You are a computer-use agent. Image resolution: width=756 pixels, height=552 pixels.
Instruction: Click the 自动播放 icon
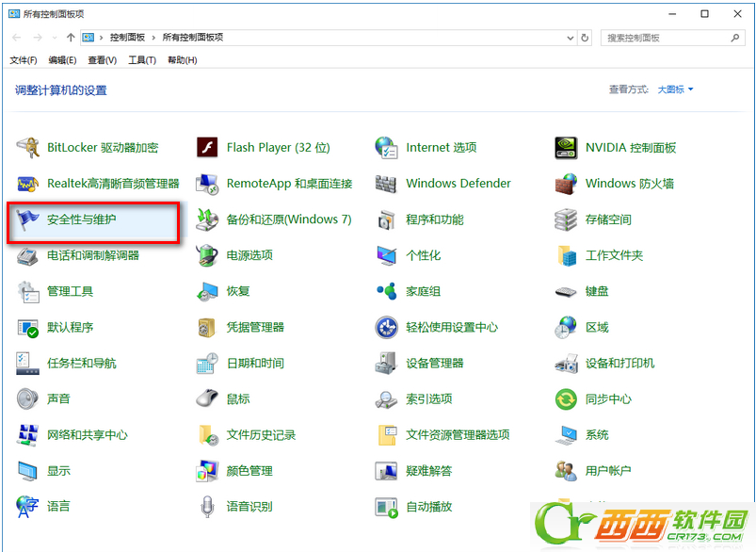point(387,507)
